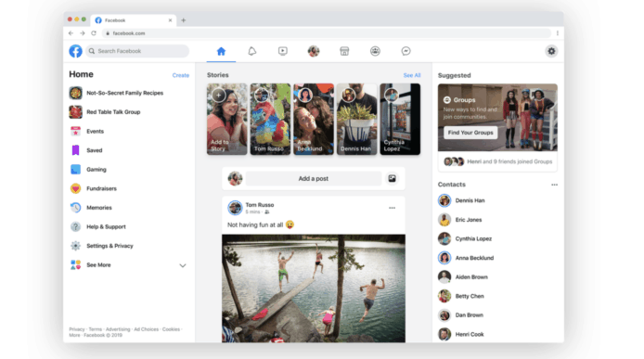Click the Add a post box
The width and height of the screenshot is (644, 359).
pos(314,179)
